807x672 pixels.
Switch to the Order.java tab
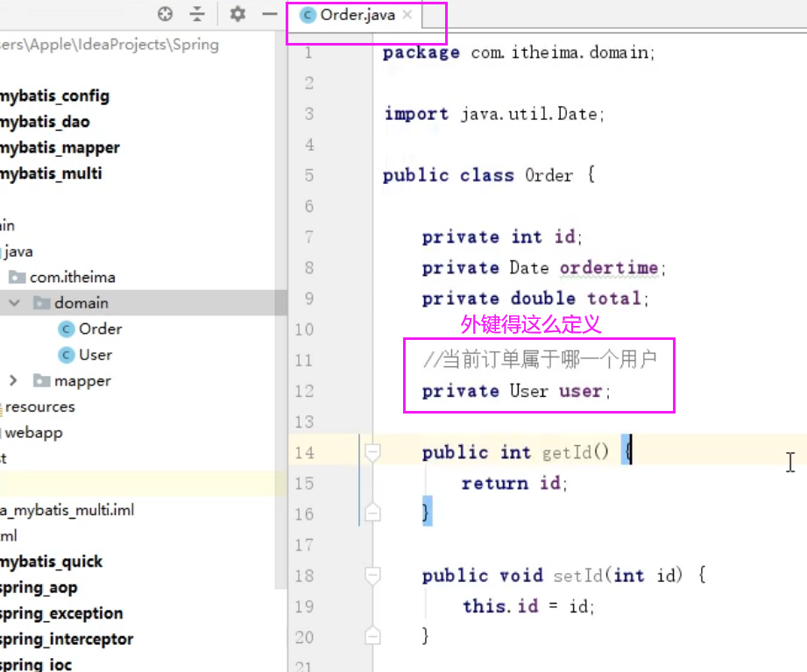click(x=356, y=15)
